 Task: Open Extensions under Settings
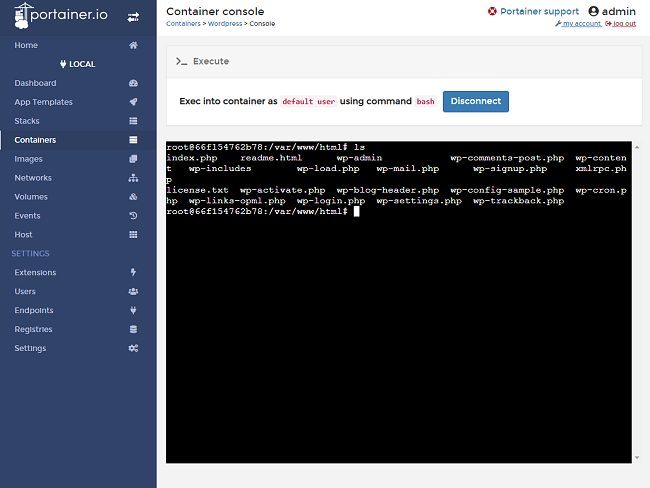coord(78,272)
